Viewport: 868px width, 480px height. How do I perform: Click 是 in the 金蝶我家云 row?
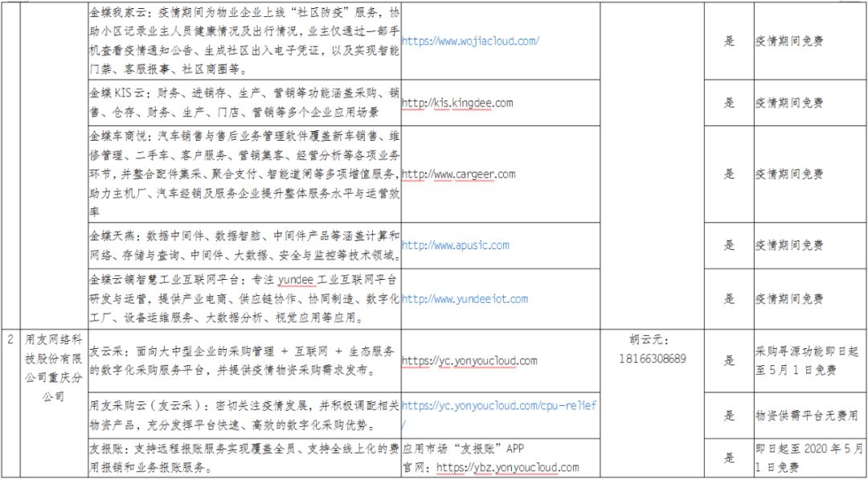point(729,42)
